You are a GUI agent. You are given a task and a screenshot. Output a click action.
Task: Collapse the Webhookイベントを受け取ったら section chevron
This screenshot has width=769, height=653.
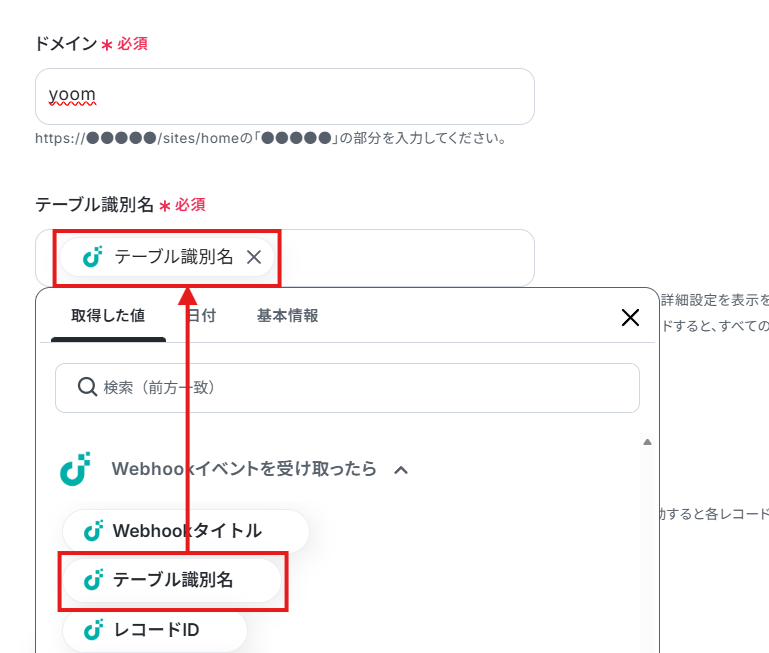pos(401,470)
